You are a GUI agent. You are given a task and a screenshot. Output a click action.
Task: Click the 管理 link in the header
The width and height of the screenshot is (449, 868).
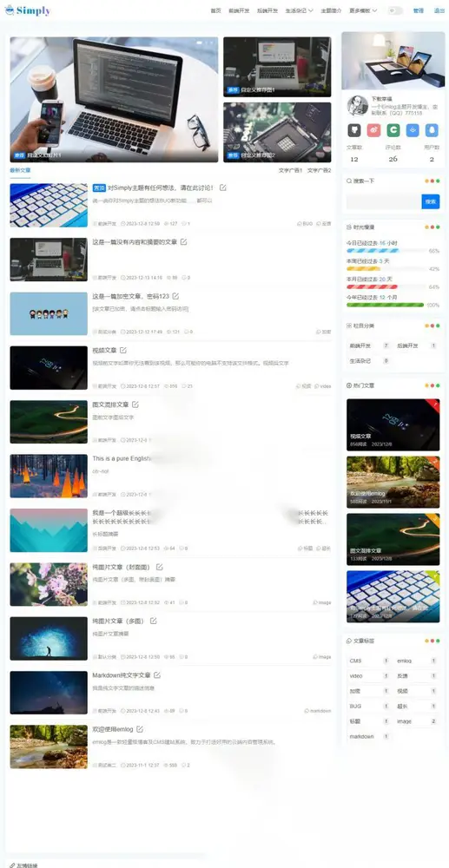point(419,10)
